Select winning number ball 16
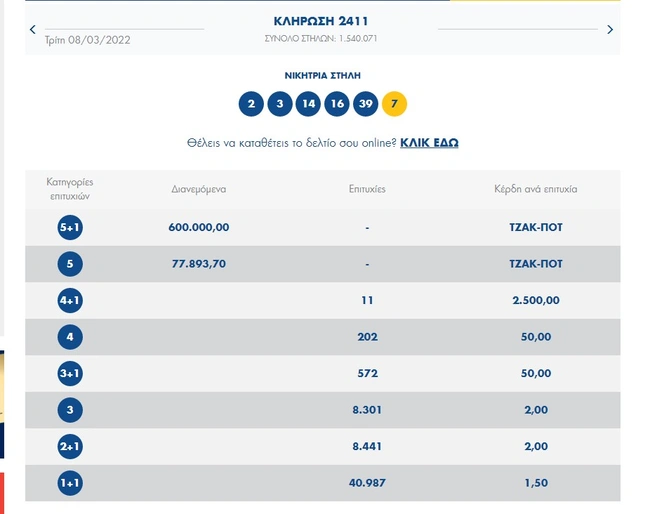650x514 pixels. pos(338,104)
